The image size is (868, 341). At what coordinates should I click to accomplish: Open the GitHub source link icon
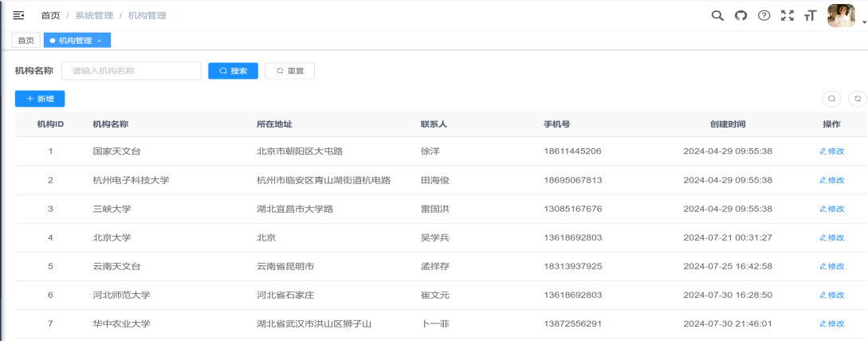740,15
